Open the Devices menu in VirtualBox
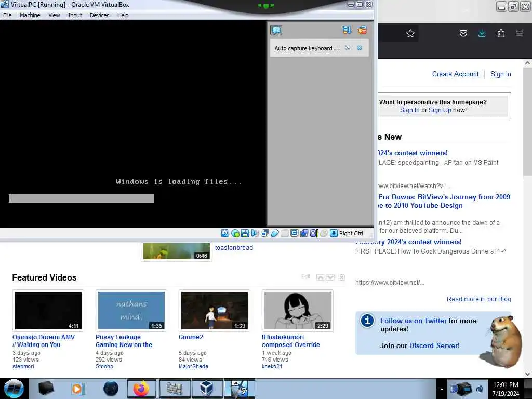 coord(99,15)
